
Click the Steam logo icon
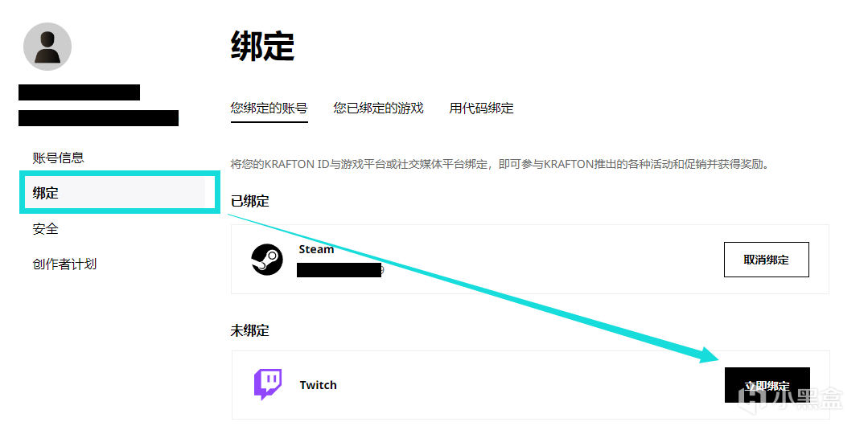click(x=267, y=259)
